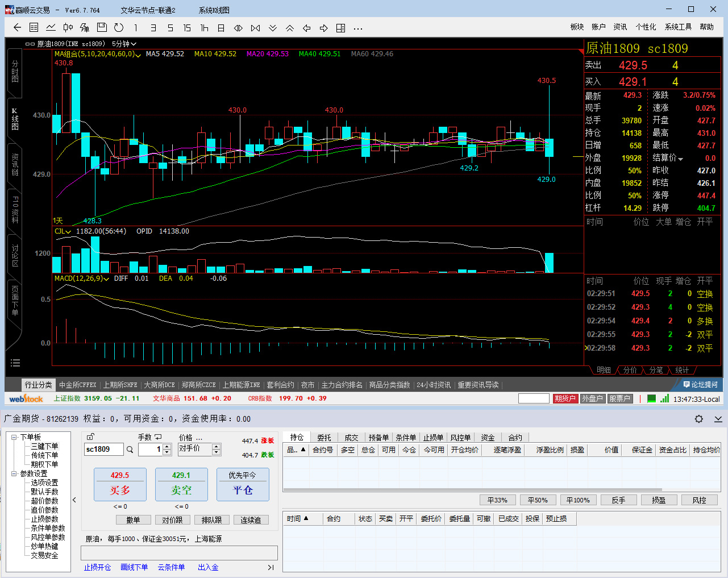728x578 pixels.
Task: Open the 对手价 price type combo box
Action: point(199,449)
